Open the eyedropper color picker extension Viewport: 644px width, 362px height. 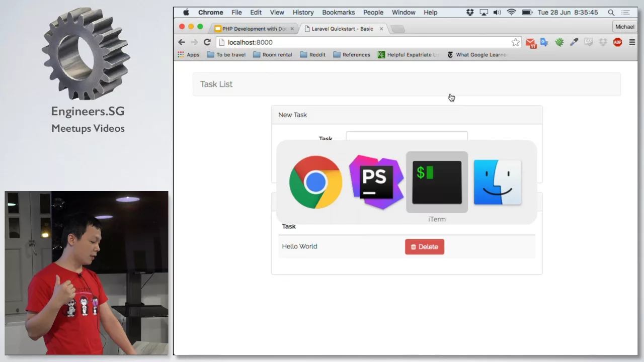(x=574, y=42)
